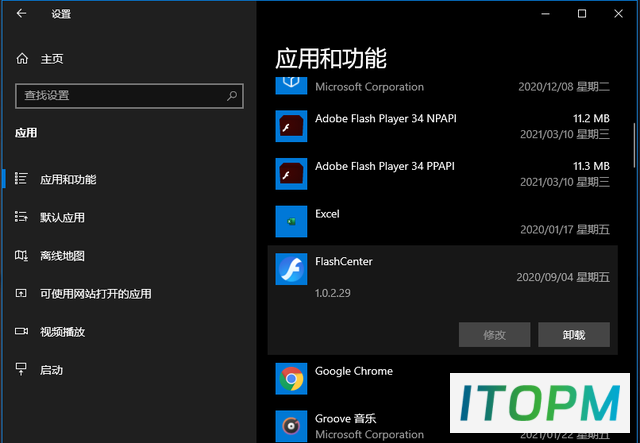Click the Adobe Flash Player 34 PPAPI icon

291,174
